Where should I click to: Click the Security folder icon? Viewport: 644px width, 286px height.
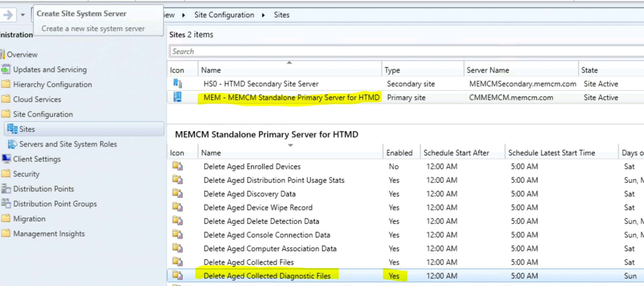(6, 173)
